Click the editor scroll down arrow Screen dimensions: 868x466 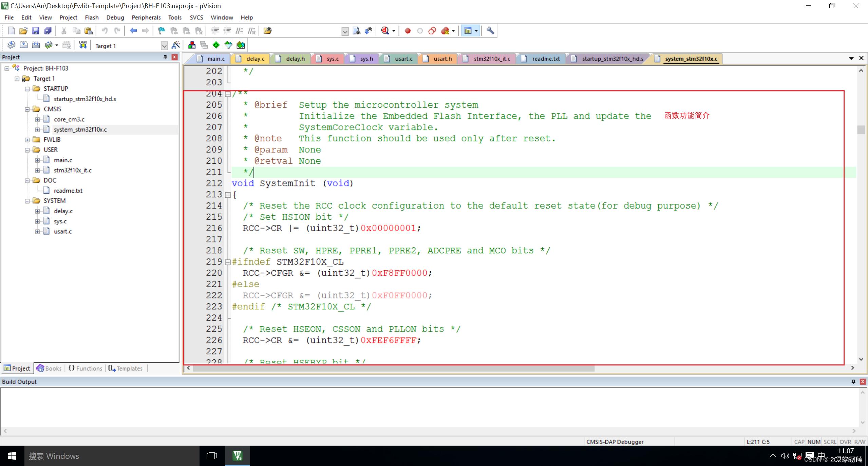tap(861, 359)
